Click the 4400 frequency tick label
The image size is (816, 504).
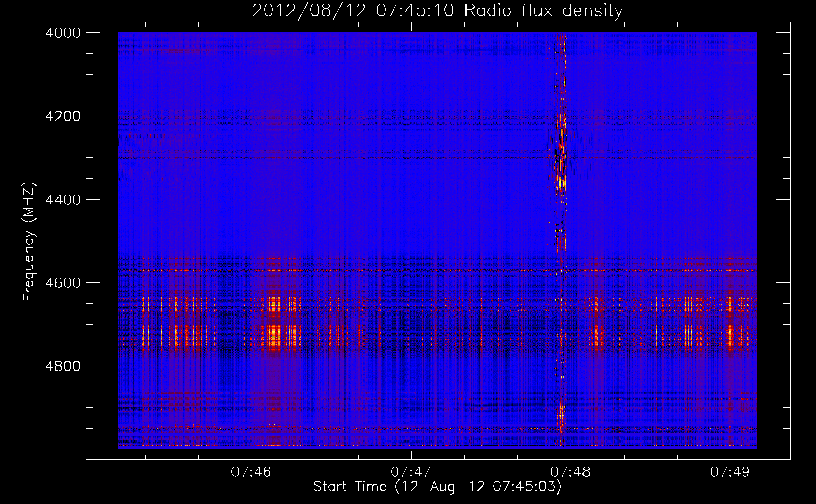63,200
